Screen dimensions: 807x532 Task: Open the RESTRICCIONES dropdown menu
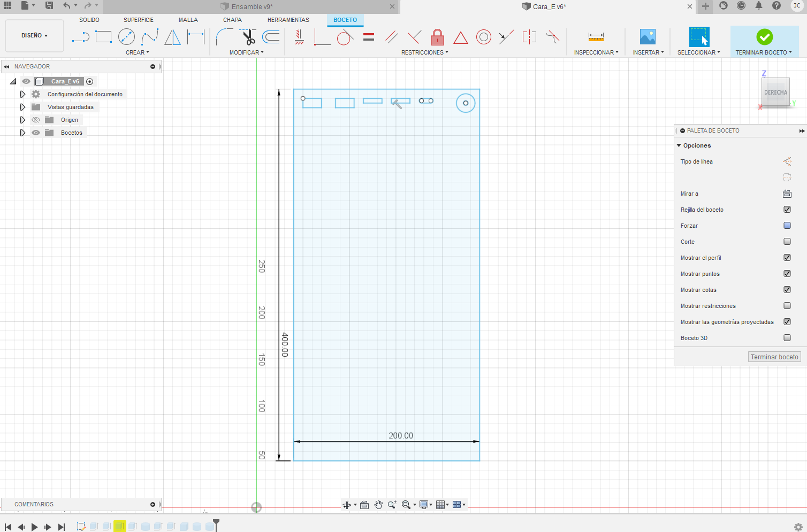pos(425,52)
